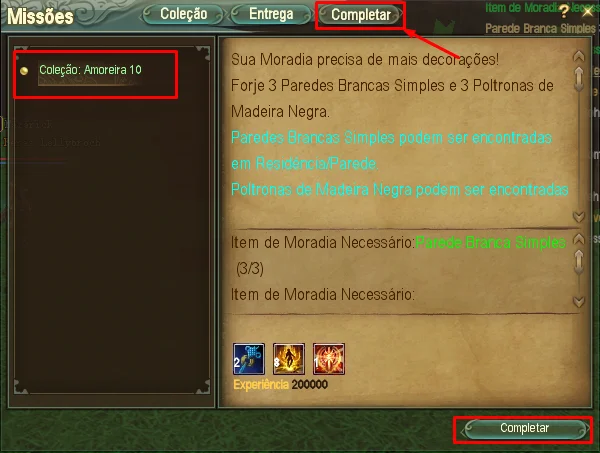The image size is (600, 453).
Task: Click the description panel scrollbar handle
Action: pyautogui.click(x=579, y=79)
